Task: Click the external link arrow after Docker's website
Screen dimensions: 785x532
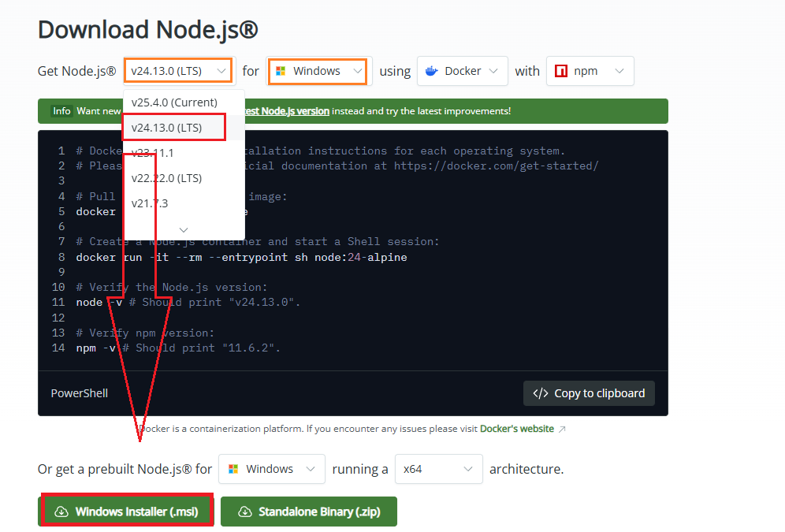Action: pyautogui.click(x=562, y=430)
